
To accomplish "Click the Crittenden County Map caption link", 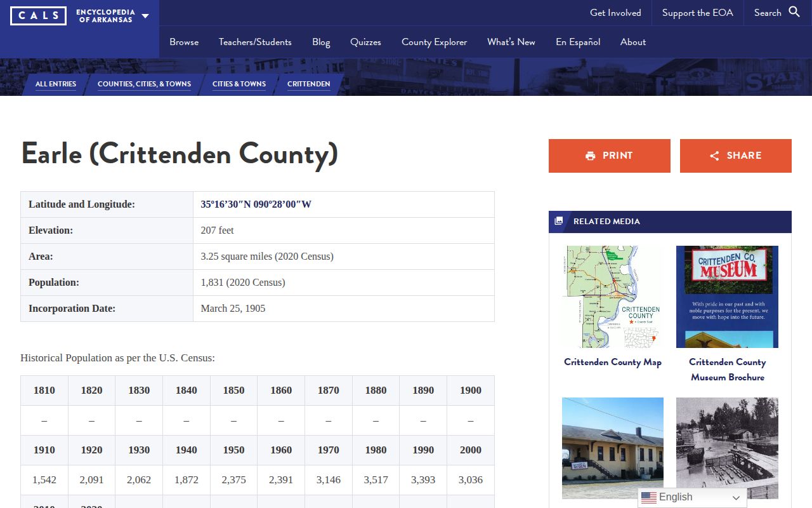I will pyautogui.click(x=613, y=362).
